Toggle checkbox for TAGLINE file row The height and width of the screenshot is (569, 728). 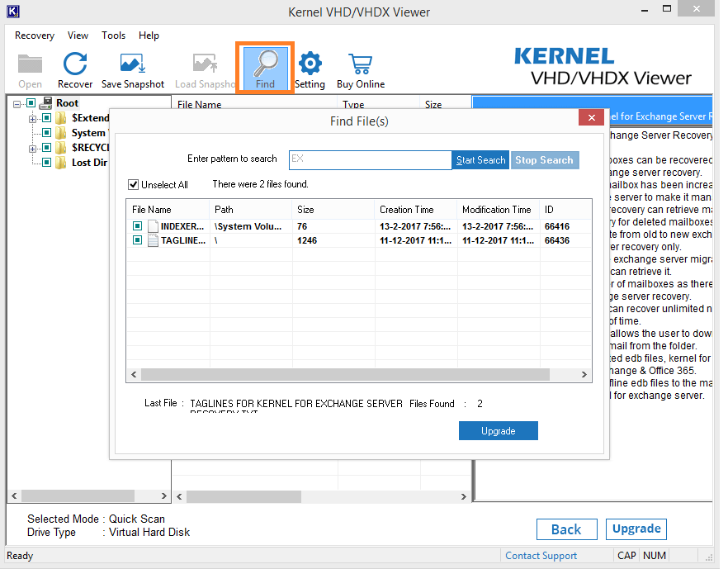pyautogui.click(x=137, y=239)
